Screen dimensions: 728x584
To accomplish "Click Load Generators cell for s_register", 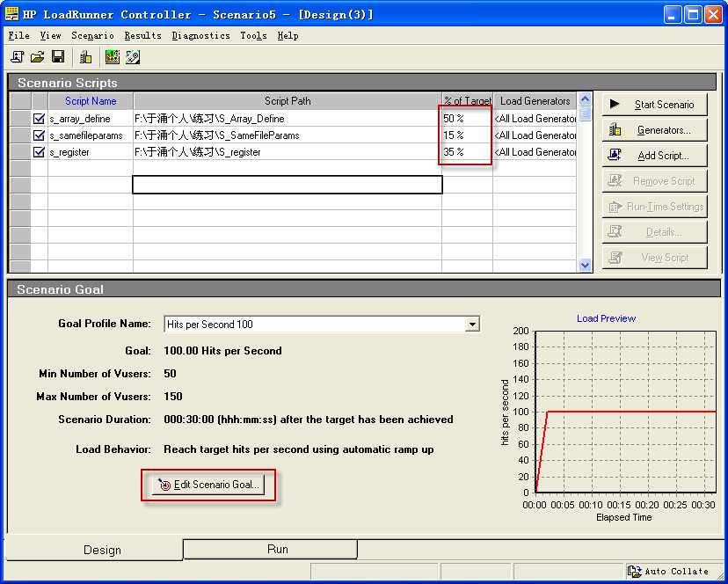I will [535, 152].
